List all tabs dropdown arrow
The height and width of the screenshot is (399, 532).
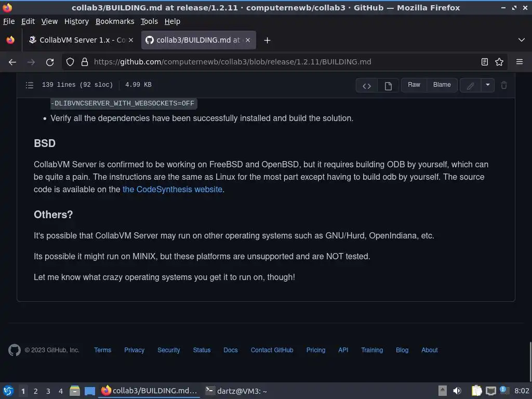(x=522, y=40)
